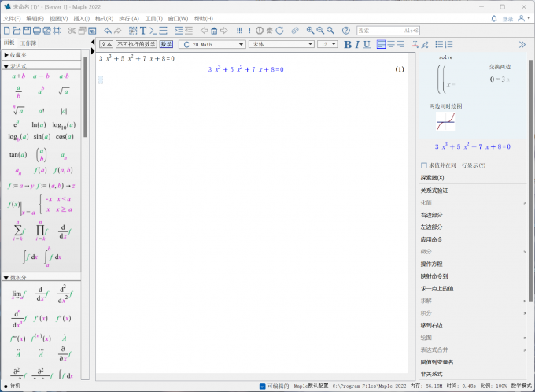Viewport: 535px width, 392px height.
Task: Click the bold B formatting icon
Action: [348, 45]
